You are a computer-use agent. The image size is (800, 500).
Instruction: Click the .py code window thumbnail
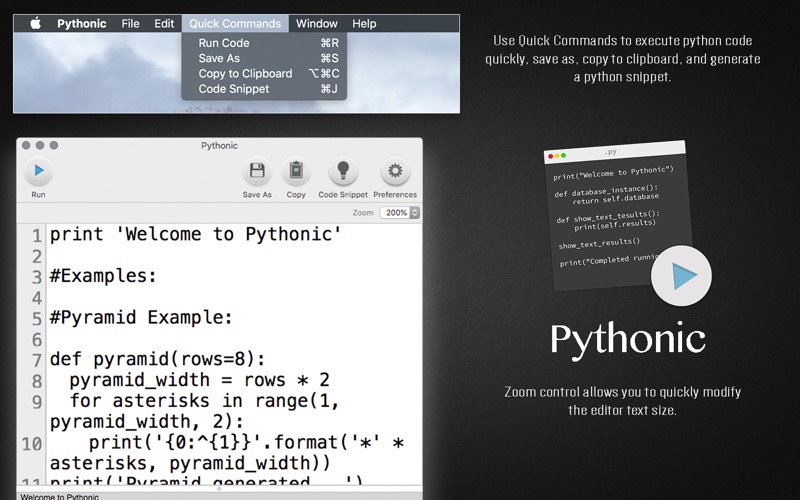pos(618,215)
